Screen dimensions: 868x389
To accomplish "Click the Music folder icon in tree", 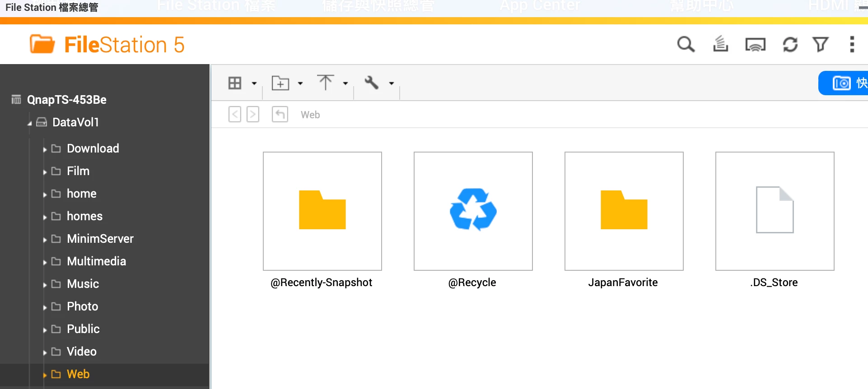I will click(56, 284).
